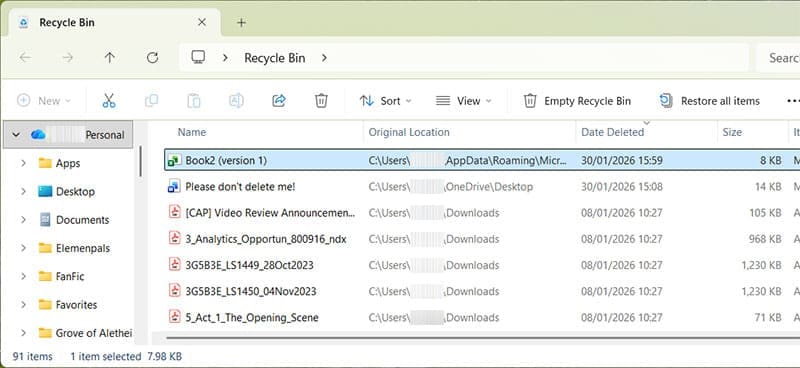Select file 3G5B3E_LS1449_28Oct2023

click(x=249, y=265)
